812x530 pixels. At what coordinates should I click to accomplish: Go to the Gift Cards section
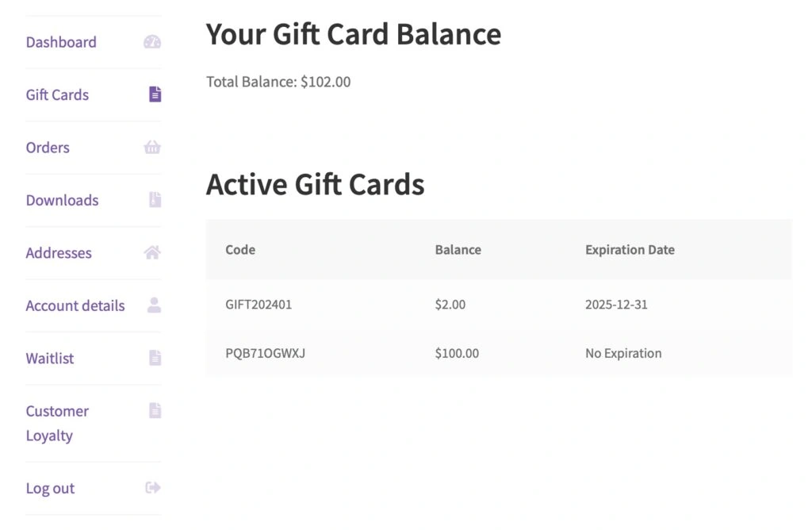(x=57, y=94)
